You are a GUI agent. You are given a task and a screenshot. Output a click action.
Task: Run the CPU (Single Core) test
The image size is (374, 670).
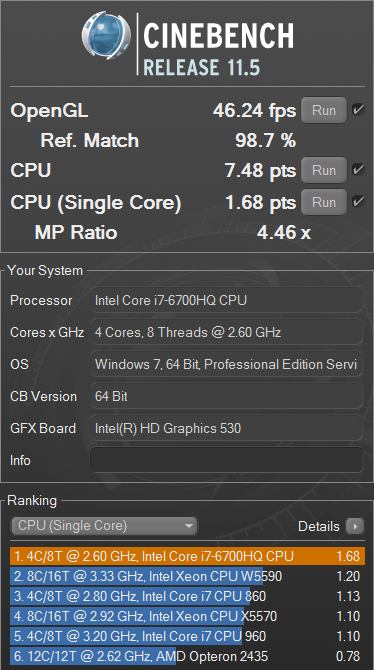tap(324, 202)
